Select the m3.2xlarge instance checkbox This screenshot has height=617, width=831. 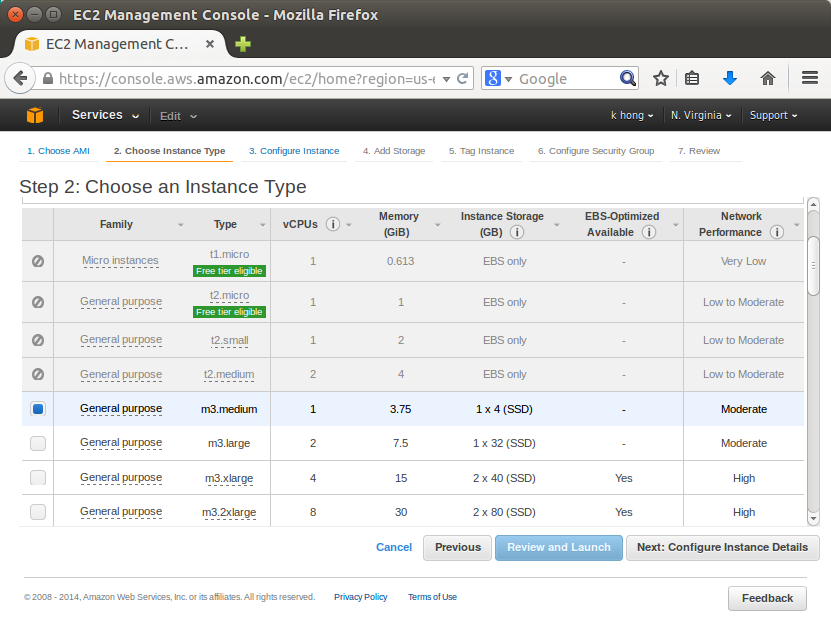[38, 512]
